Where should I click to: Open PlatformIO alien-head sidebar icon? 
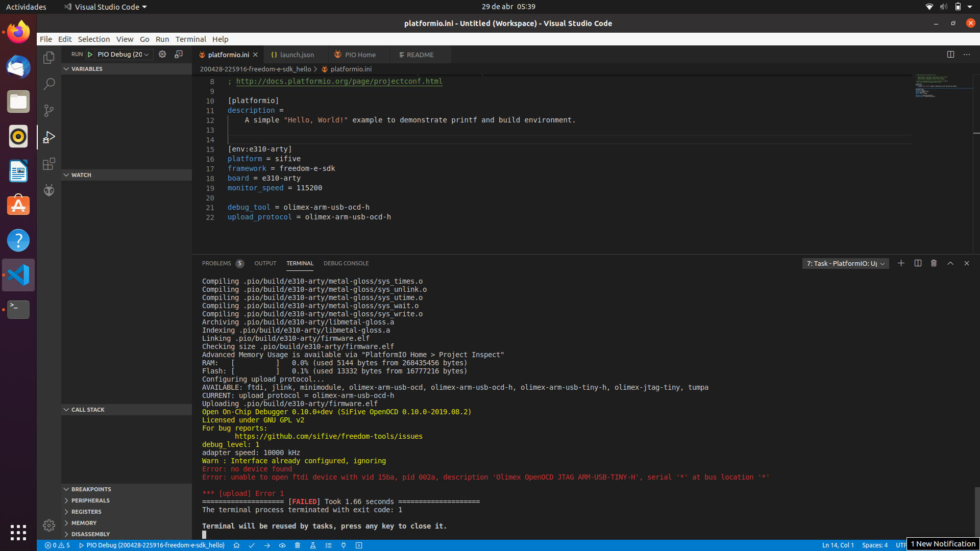[x=49, y=190]
